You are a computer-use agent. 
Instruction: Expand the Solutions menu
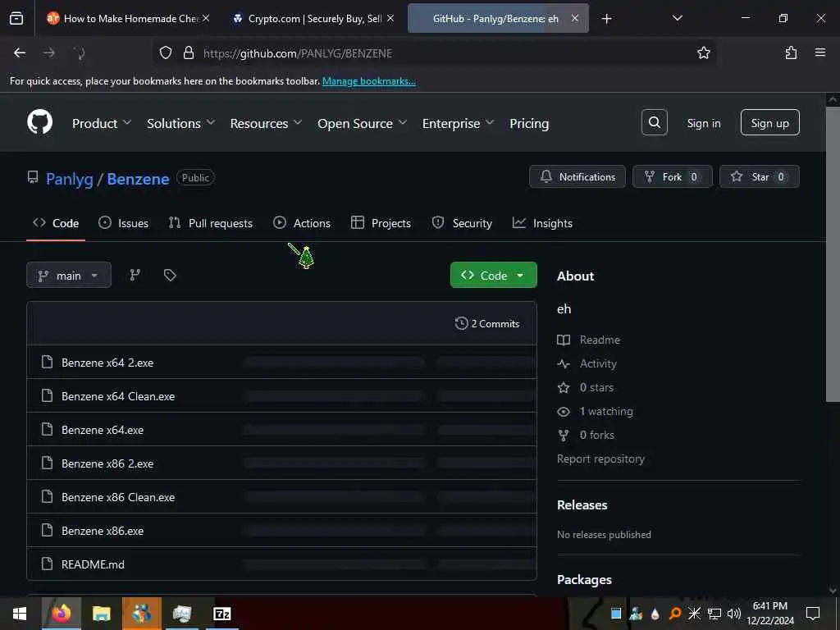[x=181, y=123]
